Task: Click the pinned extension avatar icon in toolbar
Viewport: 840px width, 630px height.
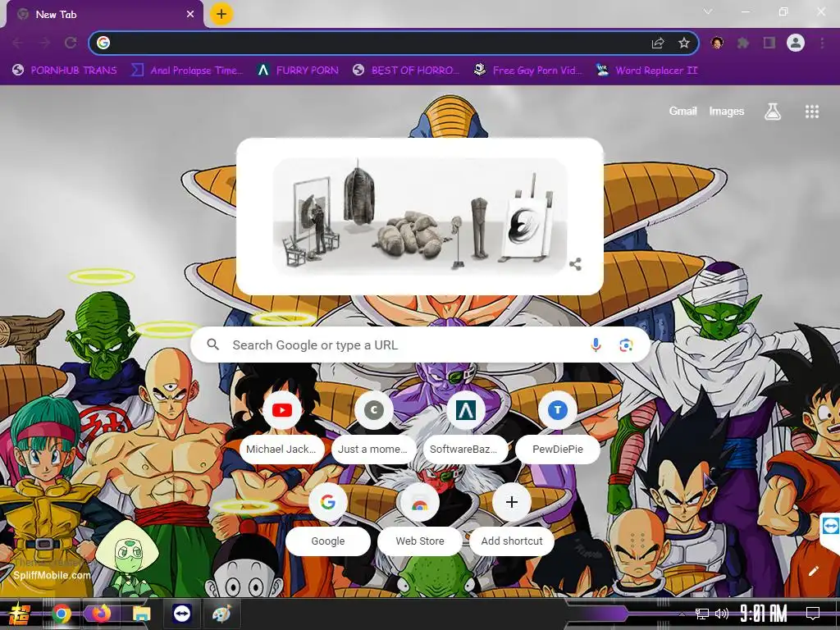Action: (717, 43)
